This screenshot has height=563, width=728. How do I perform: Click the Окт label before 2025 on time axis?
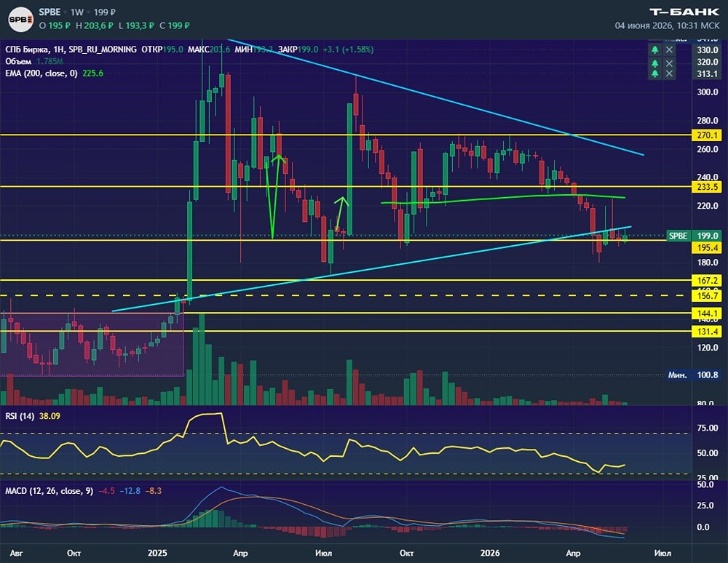[74, 554]
